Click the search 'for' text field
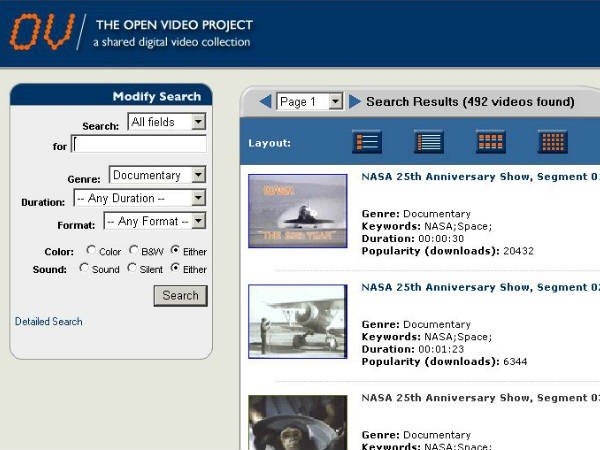Viewport: 600px width, 450px height. (139, 144)
